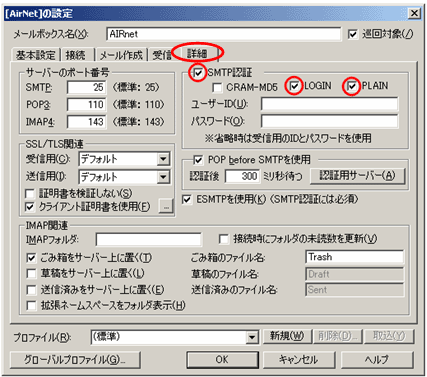Check 草稿をサーバー上に置く option
The image size is (427, 377).
coord(31,274)
